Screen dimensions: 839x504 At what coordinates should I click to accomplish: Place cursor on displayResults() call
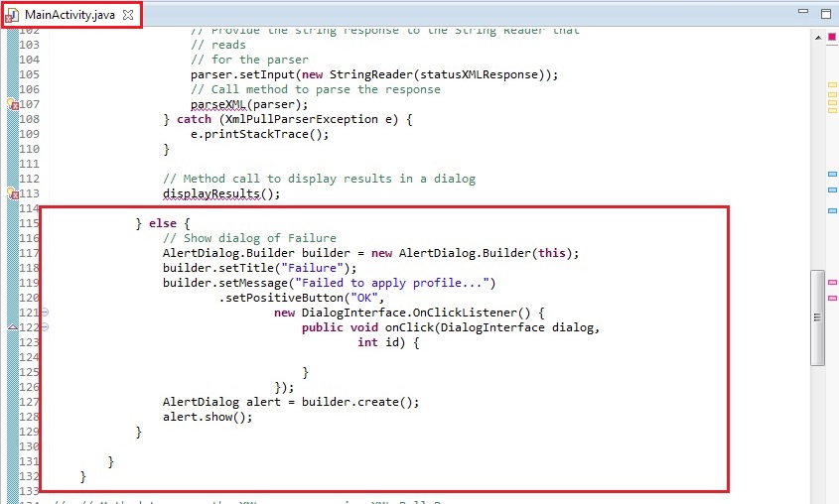pyautogui.click(x=220, y=193)
